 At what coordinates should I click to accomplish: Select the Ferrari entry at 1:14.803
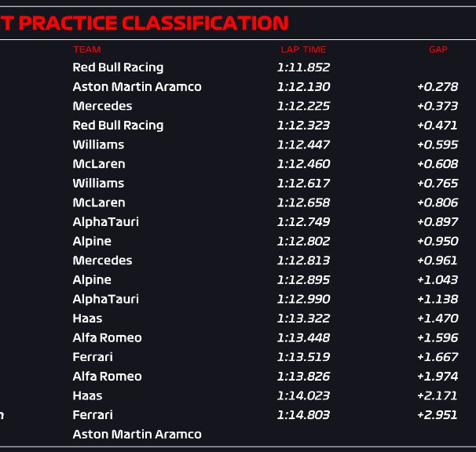238,414
